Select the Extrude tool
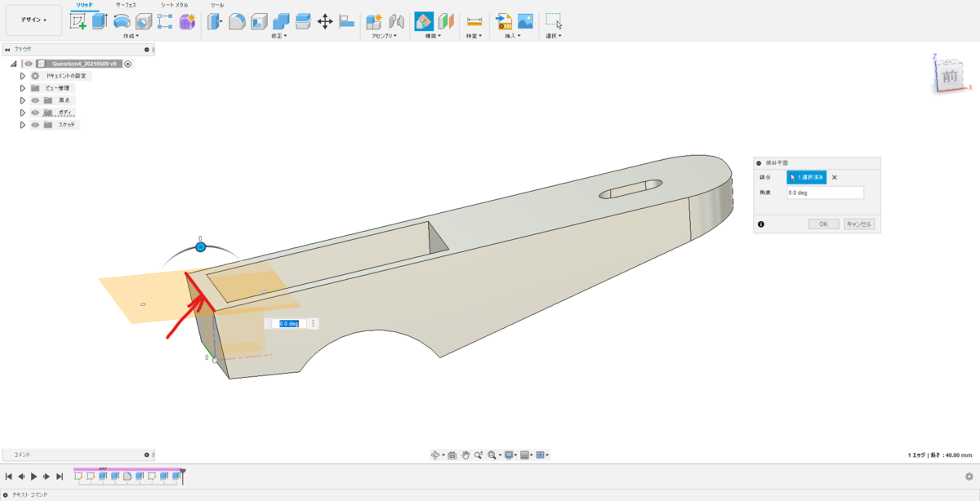Image resolution: width=980 pixels, height=501 pixels. pos(100,22)
